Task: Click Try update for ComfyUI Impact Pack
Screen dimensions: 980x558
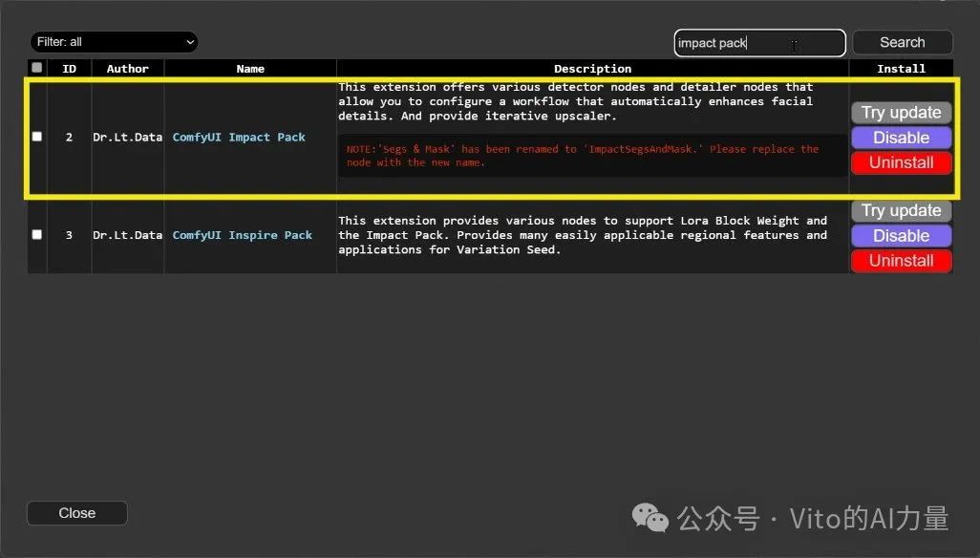Action: pyautogui.click(x=902, y=113)
